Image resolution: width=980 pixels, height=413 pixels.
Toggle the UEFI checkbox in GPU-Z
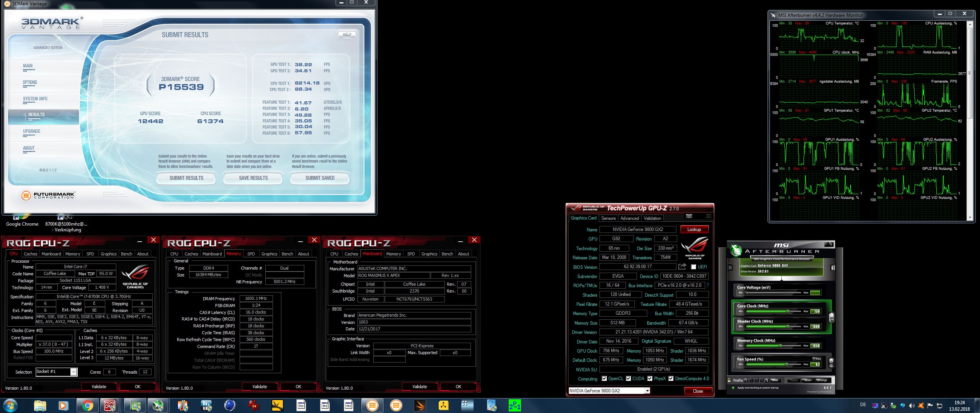pos(693,267)
